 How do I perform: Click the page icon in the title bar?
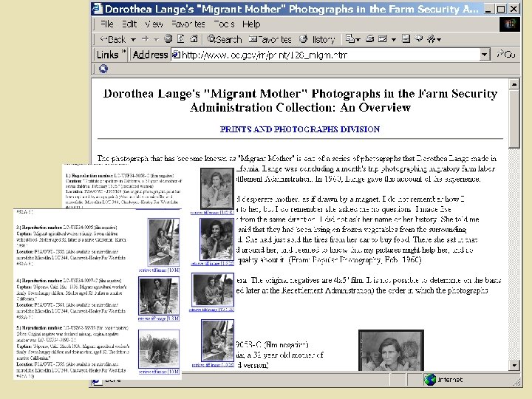point(98,8)
